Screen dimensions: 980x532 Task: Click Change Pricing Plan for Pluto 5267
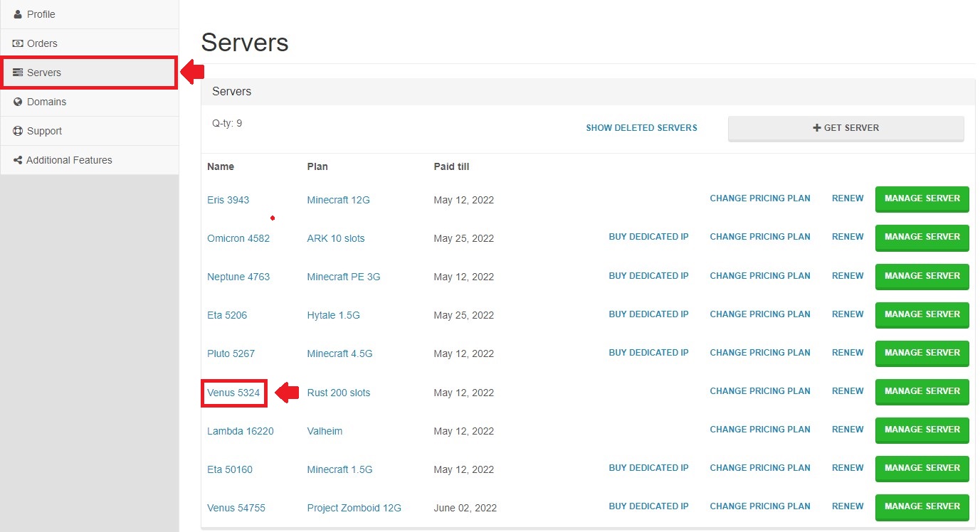pyautogui.click(x=759, y=352)
